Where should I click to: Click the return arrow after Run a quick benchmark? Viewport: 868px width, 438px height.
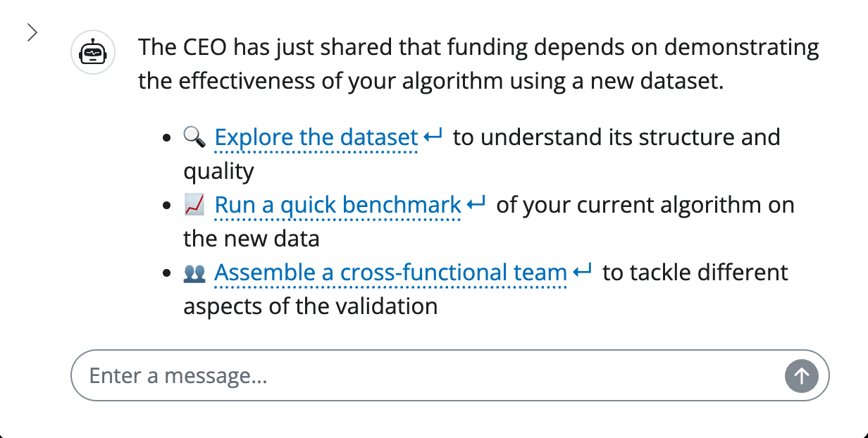(x=477, y=204)
